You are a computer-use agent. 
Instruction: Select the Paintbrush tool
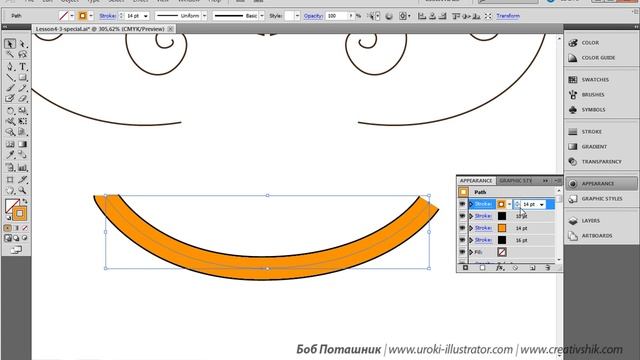pyautogui.click(x=10, y=88)
